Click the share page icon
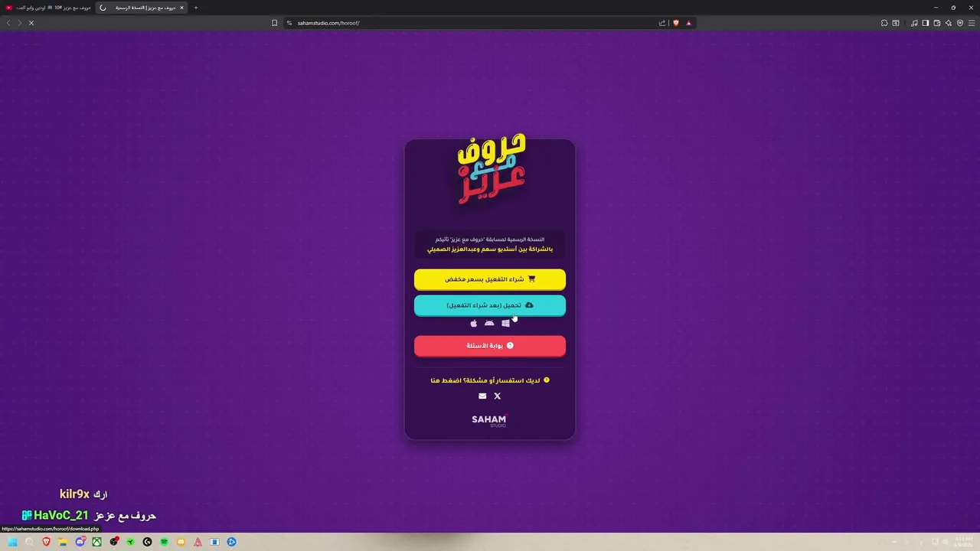This screenshot has height=551, width=980. [x=662, y=23]
